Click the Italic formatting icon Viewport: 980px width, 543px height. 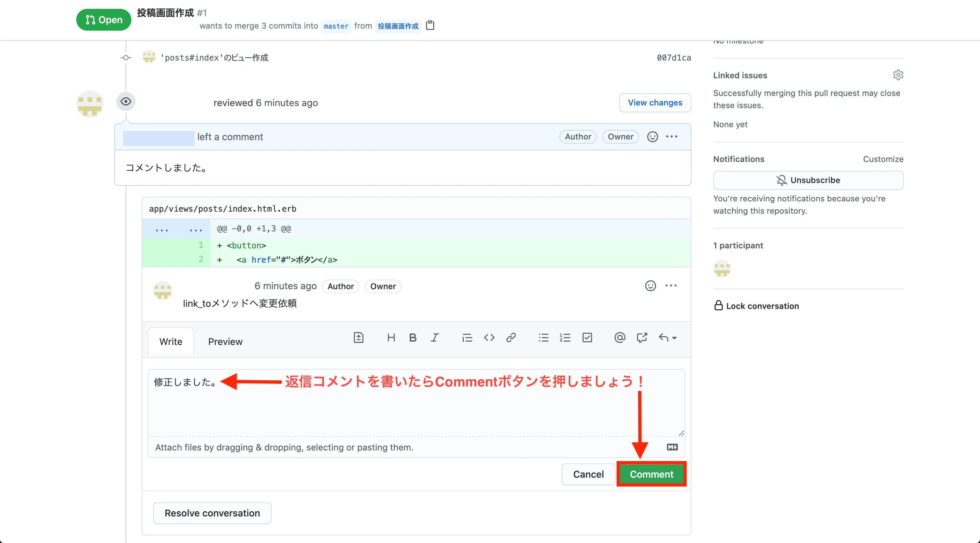coord(435,338)
